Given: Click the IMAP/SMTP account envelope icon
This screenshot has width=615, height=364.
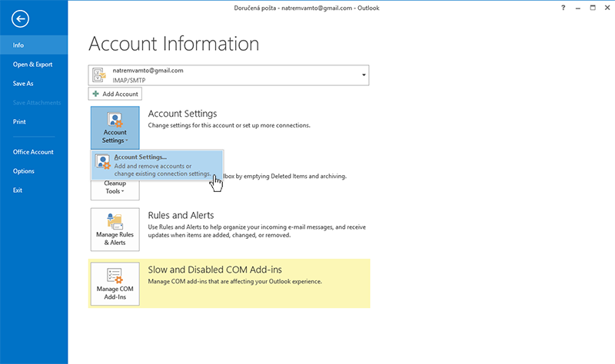Looking at the screenshot, I should (x=99, y=74).
